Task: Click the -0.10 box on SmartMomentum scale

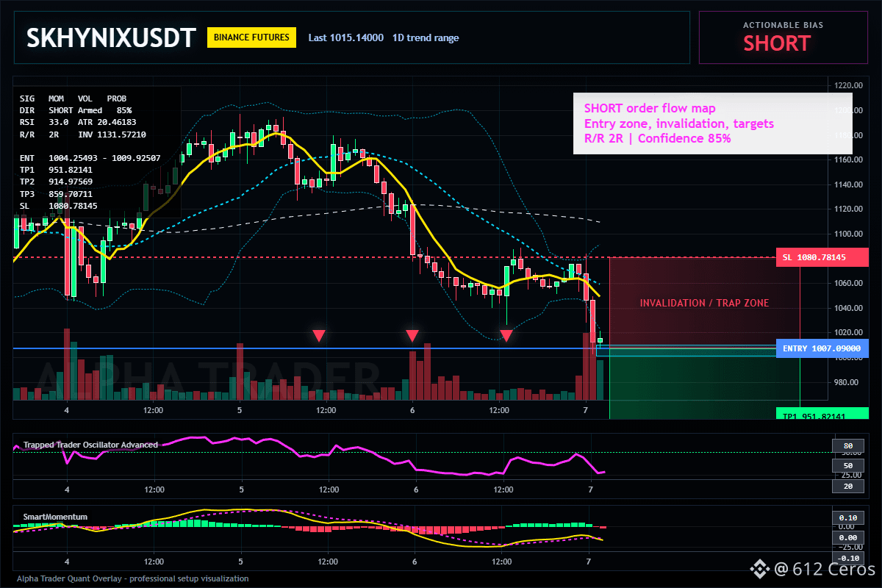Action: point(847,558)
